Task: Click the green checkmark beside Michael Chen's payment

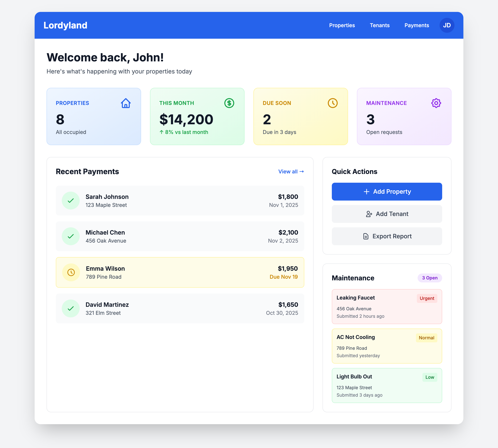Action: click(x=71, y=236)
